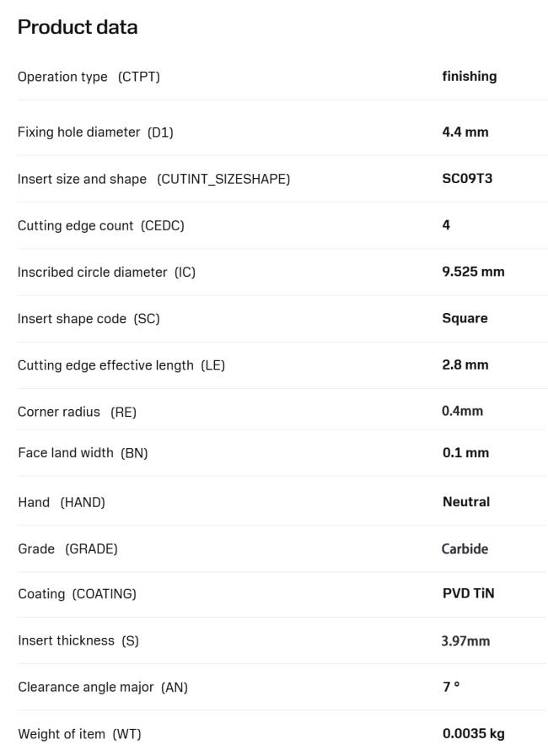
Task: Select the Cutting edge count (CEDC) label
Action: coord(100,225)
